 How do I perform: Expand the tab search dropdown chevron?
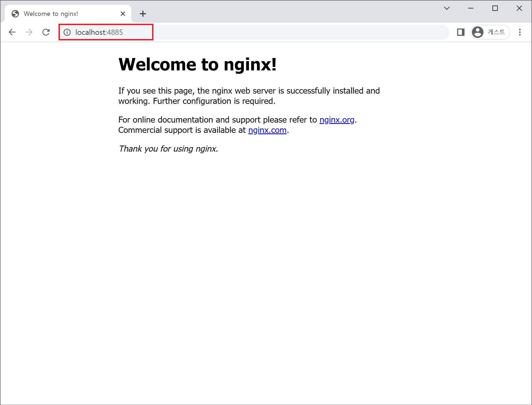coord(447,8)
